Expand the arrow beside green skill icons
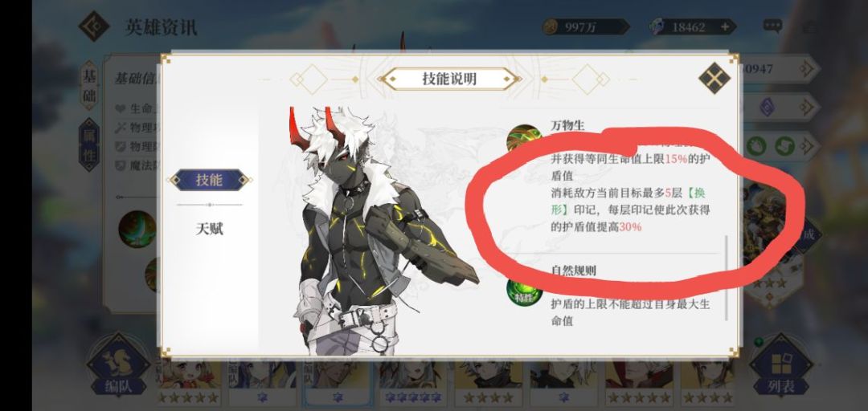Image resolution: width=868 pixels, height=411 pixels. (x=809, y=147)
